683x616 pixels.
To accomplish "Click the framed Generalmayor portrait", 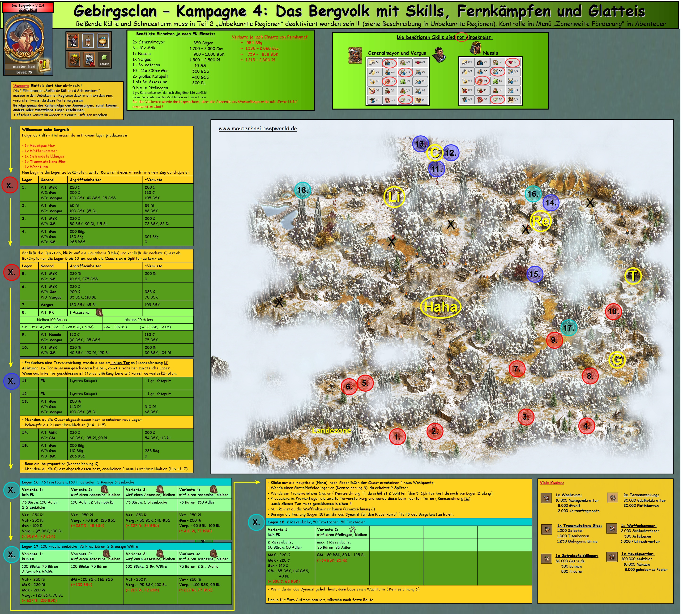I will 355,56.
